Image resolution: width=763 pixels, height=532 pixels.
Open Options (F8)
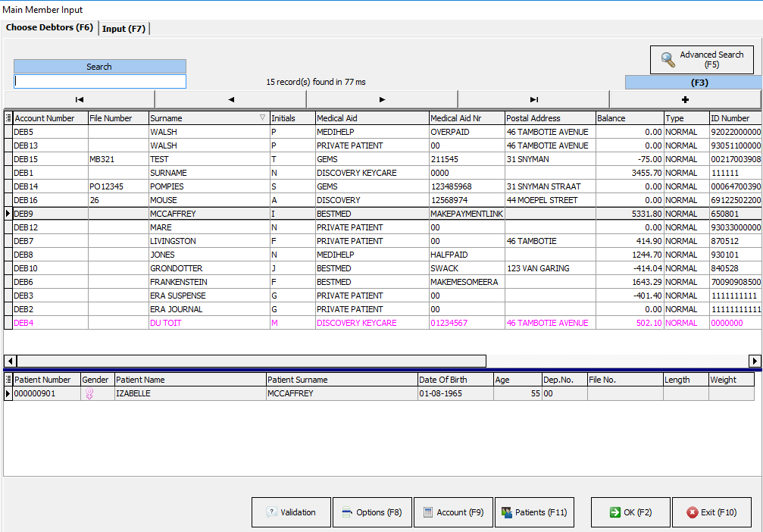pos(372,512)
